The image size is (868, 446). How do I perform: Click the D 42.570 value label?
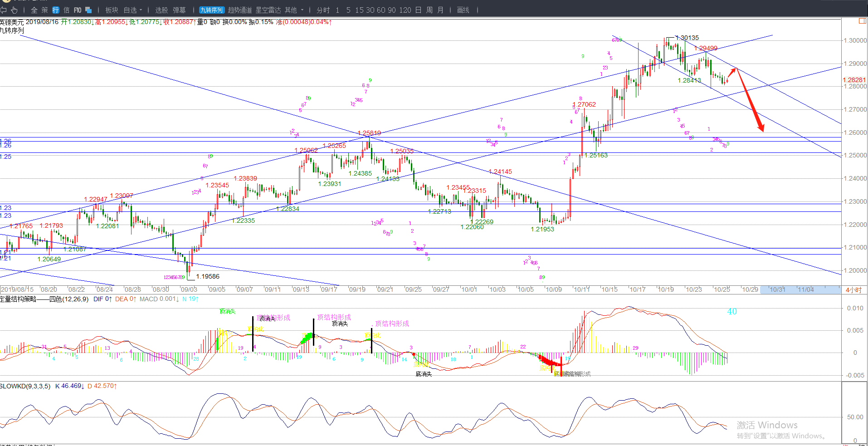[x=102, y=386]
